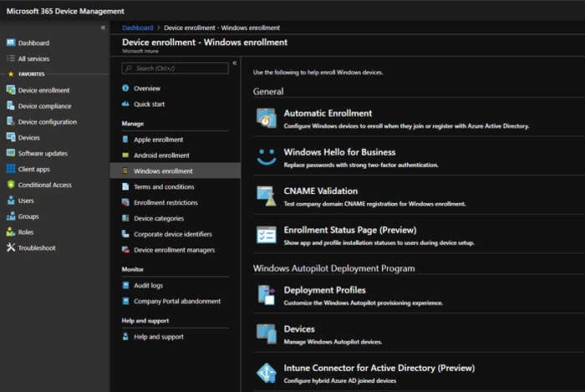Click Overview info icon
Image resolution: width=585 pixels, height=392 pixels.
125,88
